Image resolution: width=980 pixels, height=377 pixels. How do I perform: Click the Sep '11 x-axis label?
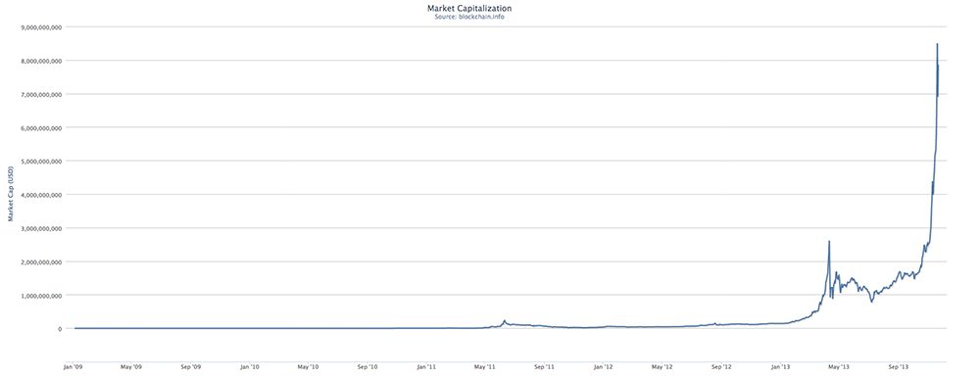[544, 367]
